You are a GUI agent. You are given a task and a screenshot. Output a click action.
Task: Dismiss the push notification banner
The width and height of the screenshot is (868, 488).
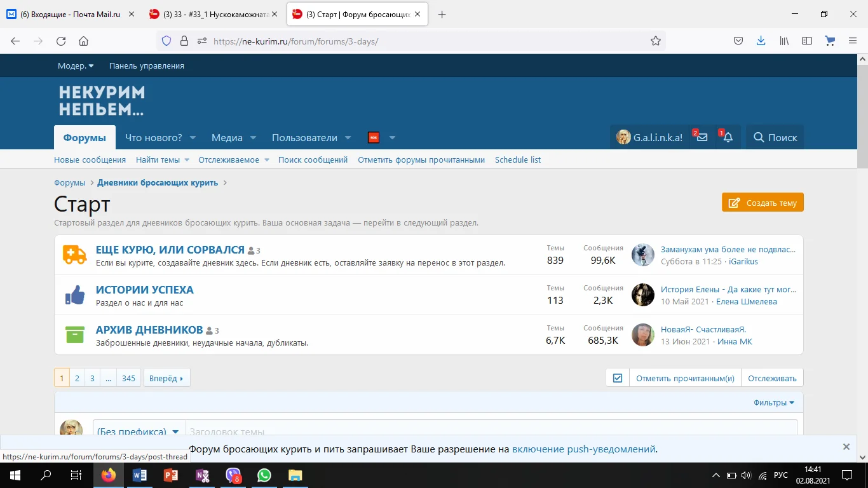tap(846, 447)
